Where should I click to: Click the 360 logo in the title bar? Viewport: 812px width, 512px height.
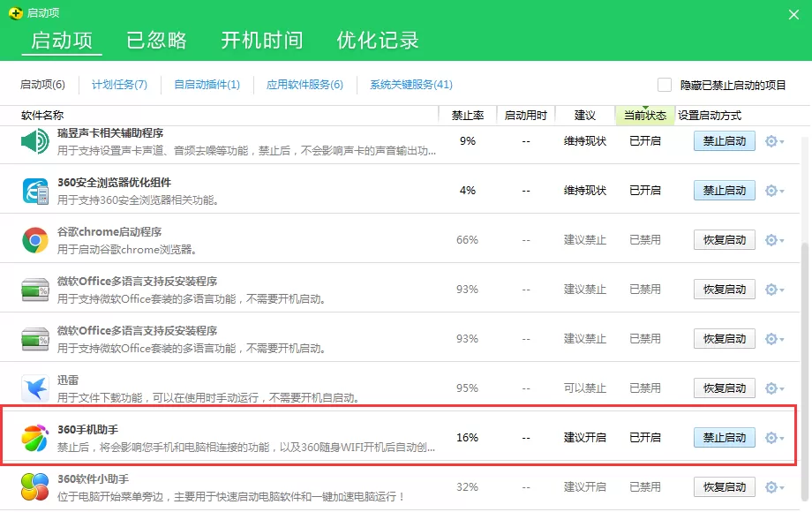point(16,13)
